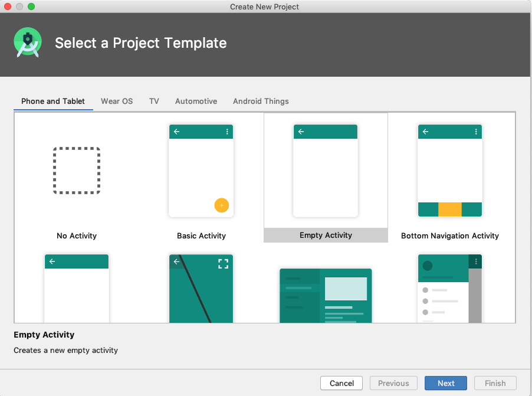The width and height of the screenshot is (532, 396).
Task: Click the 'Select a Project Template' heading
Action: [141, 43]
